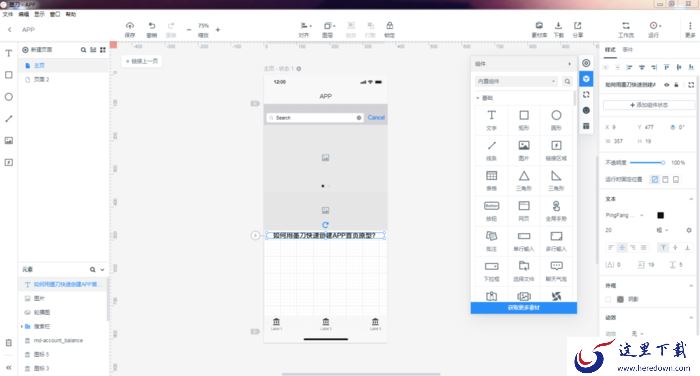The width and height of the screenshot is (700, 376).
Task: Open the Edit menu
Action: point(23,14)
